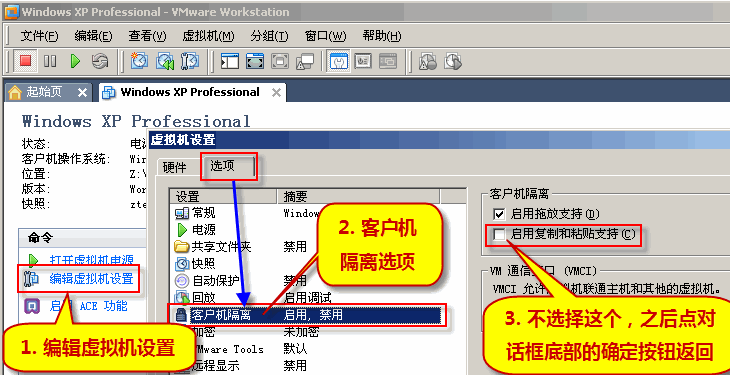Image resolution: width=730 pixels, height=375 pixels.
Task: Select 共享文件夹 in settings list
Action: [222, 246]
